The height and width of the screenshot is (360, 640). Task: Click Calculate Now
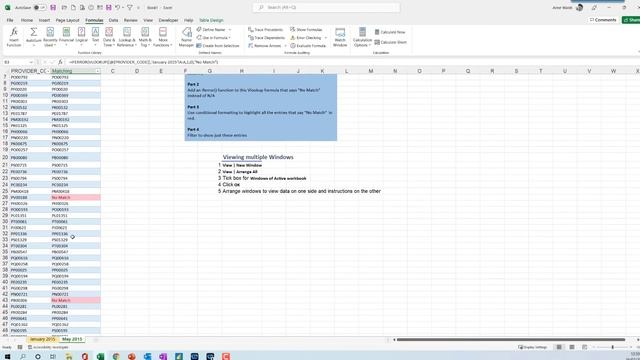tap(390, 32)
